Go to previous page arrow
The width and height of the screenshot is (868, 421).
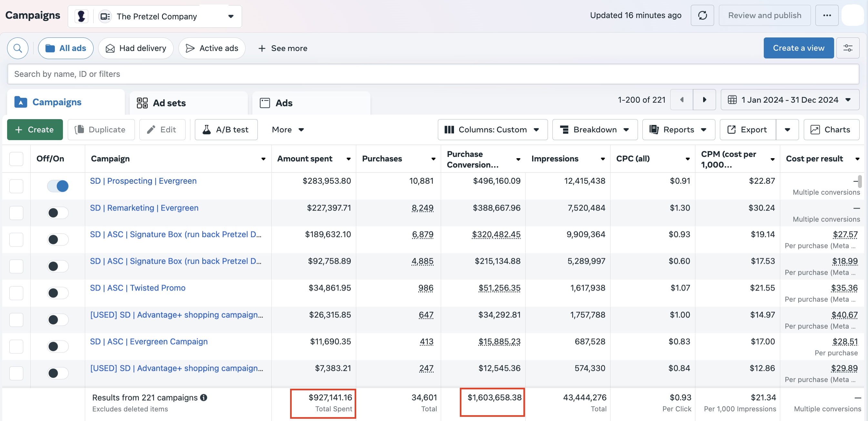(682, 100)
